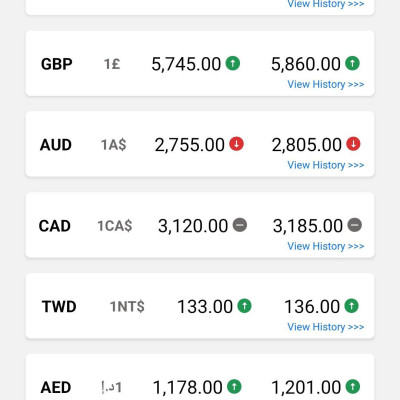Click green up arrow beside TWD 136.00
400x400 pixels.
351,306
